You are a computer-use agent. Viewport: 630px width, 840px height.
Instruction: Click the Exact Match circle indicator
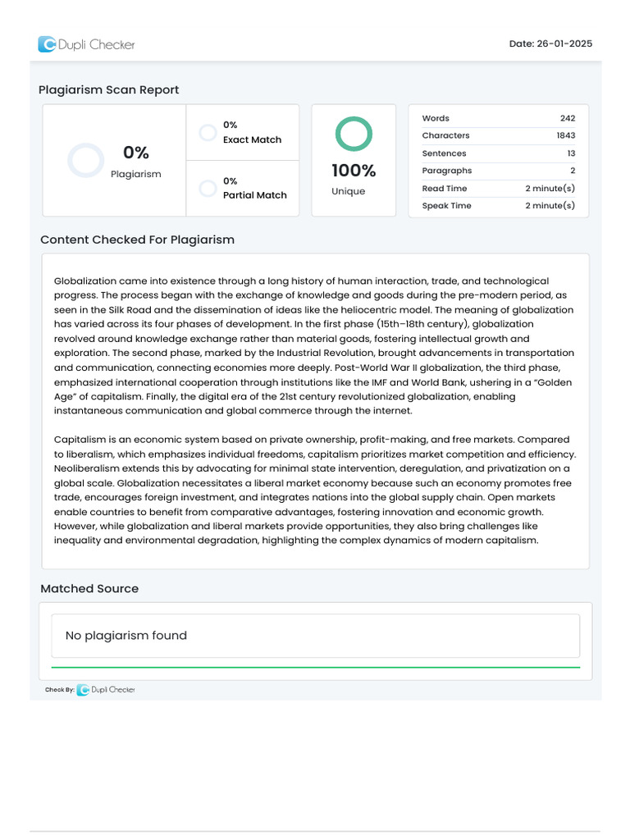(x=208, y=133)
